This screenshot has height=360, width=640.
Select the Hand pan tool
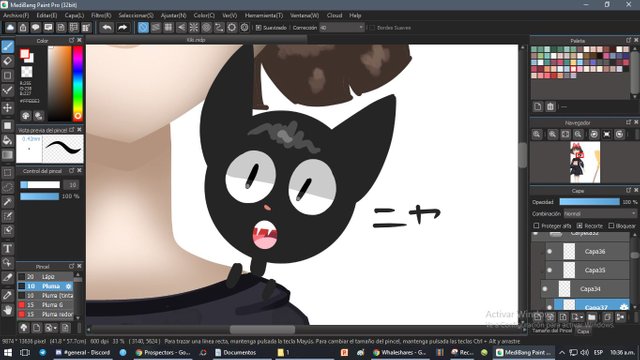pyautogui.click(x=8, y=310)
